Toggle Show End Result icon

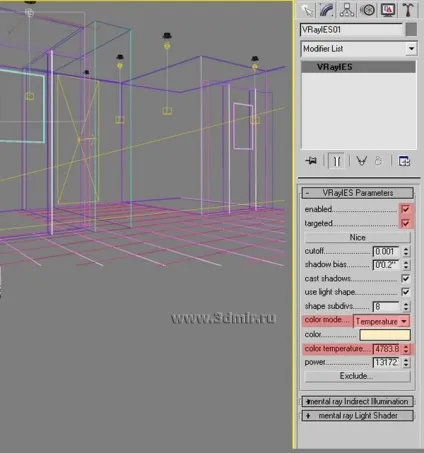pyautogui.click(x=336, y=161)
